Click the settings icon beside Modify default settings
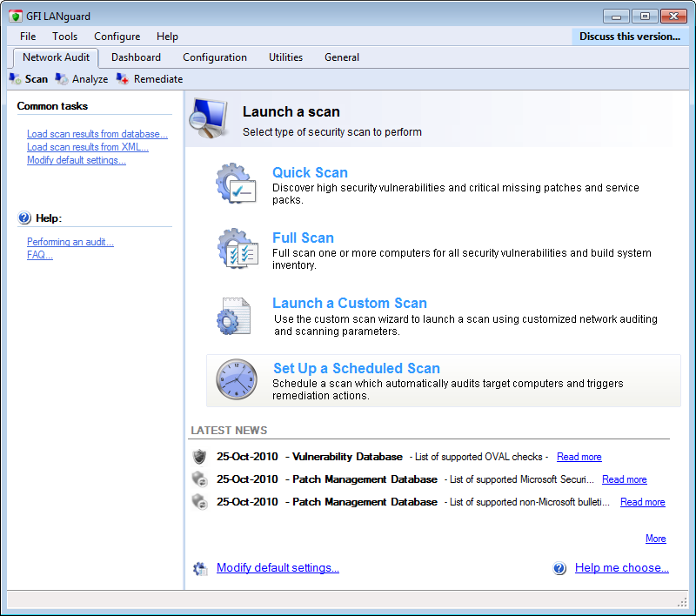 (200, 568)
